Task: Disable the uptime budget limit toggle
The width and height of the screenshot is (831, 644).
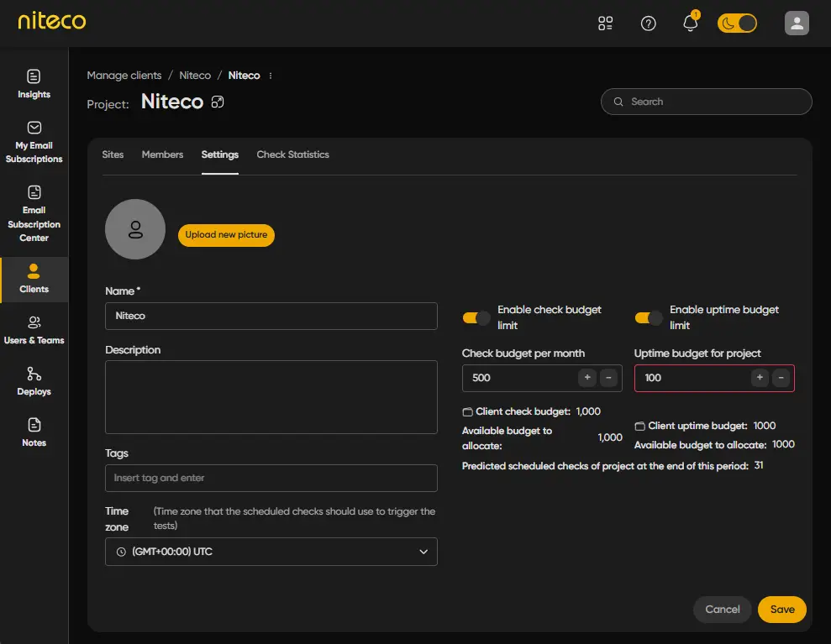Action: coord(649,317)
